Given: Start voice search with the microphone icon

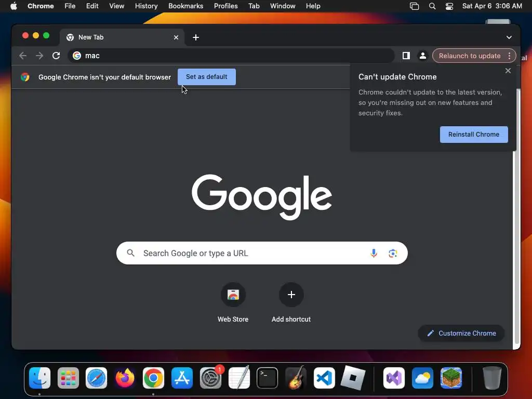Looking at the screenshot, I should tap(374, 253).
